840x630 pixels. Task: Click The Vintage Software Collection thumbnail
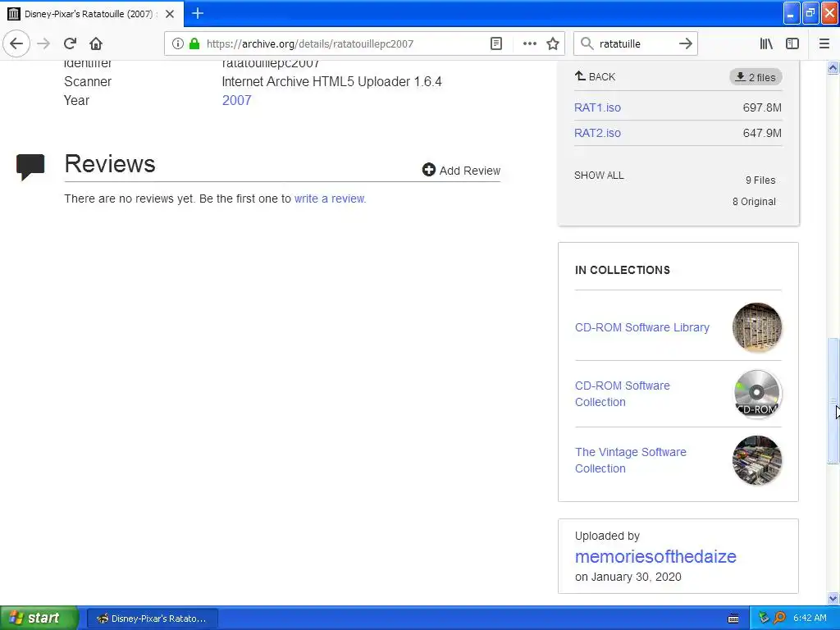[x=756, y=460]
